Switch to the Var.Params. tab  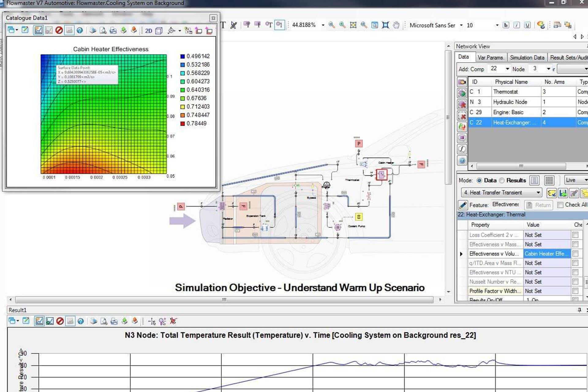pyautogui.click(x=491, y=58)
